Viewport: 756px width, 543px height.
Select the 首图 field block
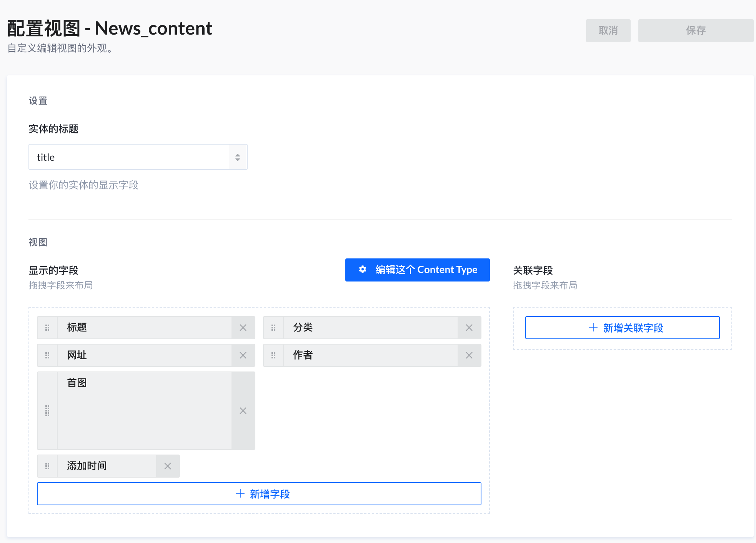click(144, 411)
